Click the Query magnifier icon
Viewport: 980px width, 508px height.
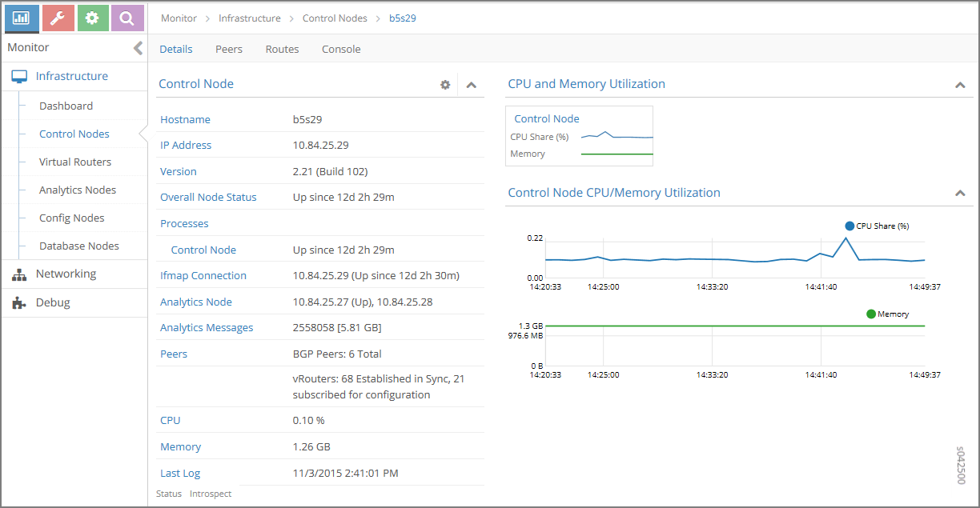[x=127, y=18]
